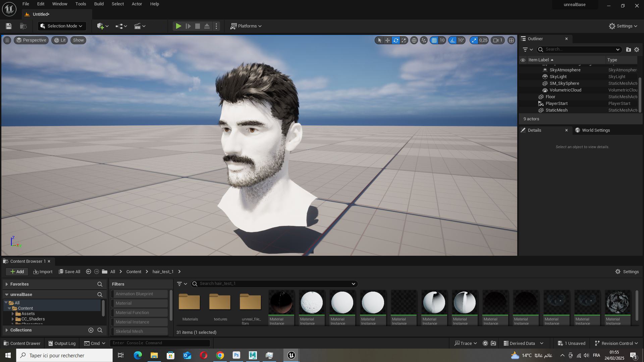Viewport: 644px width, 362px height.
Task: Click the Lit view mode button
Action: pyautogui.click(x=60, y=40)
